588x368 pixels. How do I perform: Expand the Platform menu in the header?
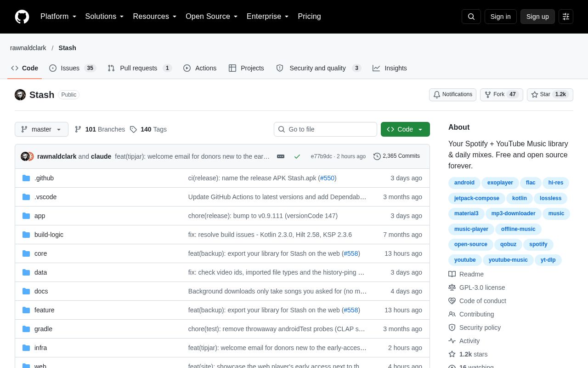pos(58,17)
